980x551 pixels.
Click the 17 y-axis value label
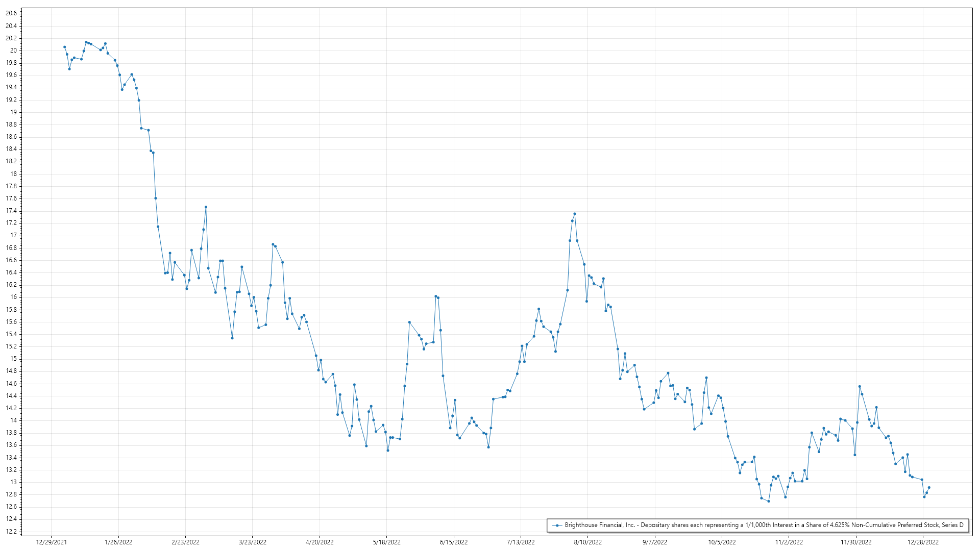tap(14, 235)
